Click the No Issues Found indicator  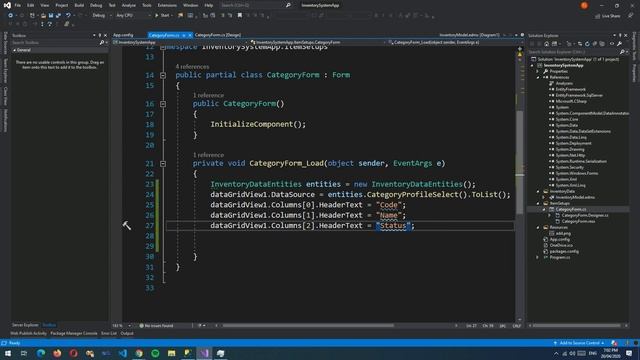click(157, 326)
